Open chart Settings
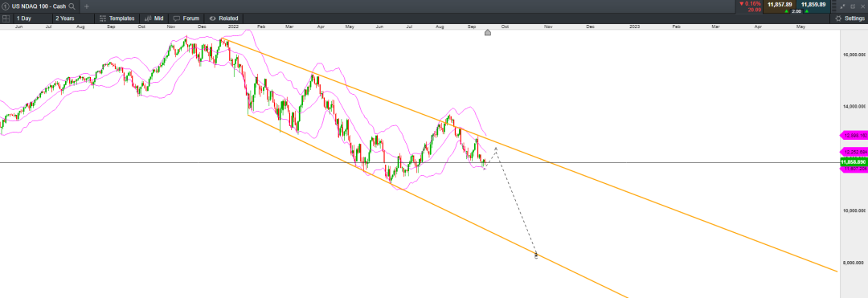This screenshot has width=868, height=298. click(x=850, y=18)
